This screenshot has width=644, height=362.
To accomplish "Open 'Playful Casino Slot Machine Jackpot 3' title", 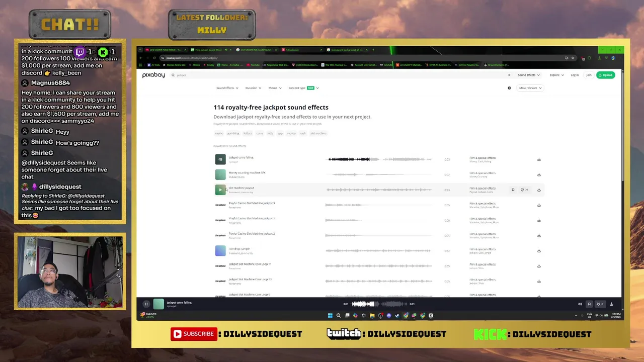I will 252,203.
